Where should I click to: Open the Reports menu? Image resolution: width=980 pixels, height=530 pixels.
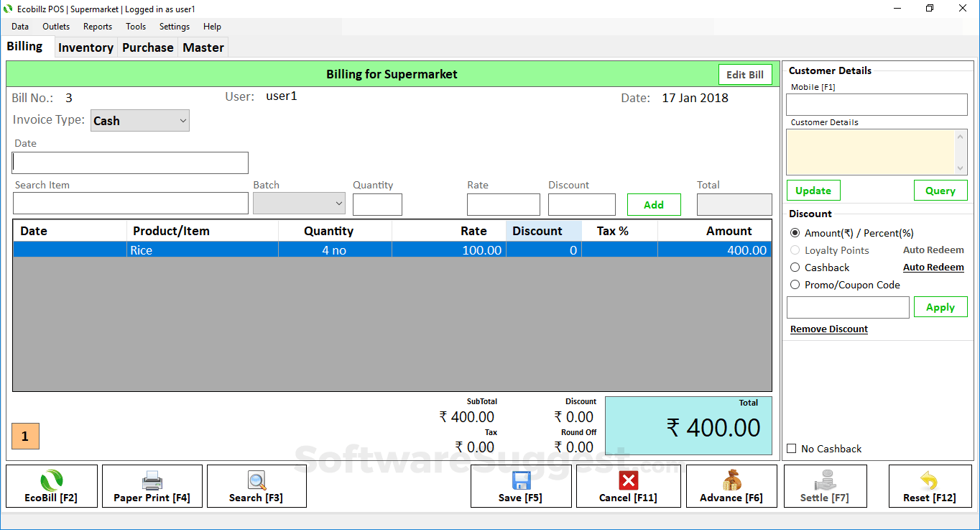pyautogui.click(x=97, y=27)
